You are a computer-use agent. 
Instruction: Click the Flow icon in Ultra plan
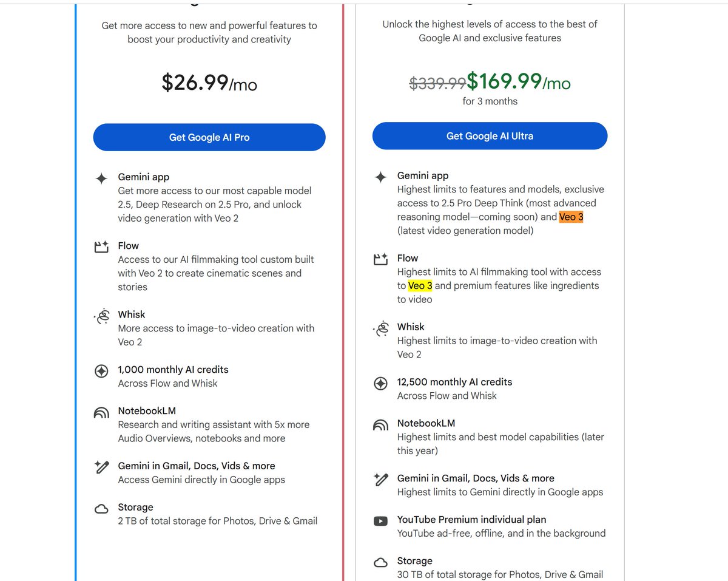(380, 259)
